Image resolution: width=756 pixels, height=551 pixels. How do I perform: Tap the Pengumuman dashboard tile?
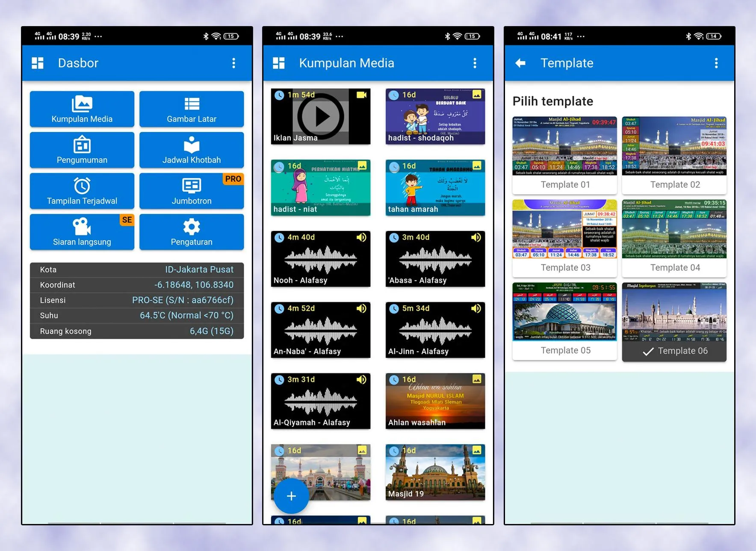(x=82, y=150)
